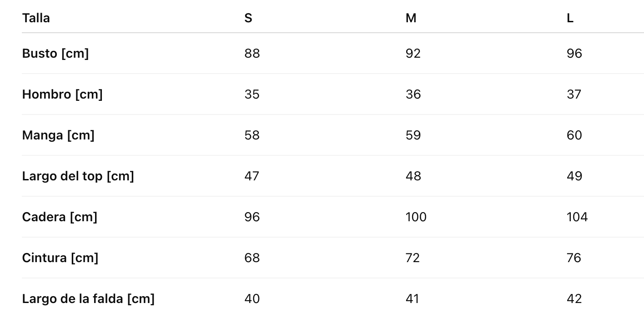The width and height of the screenshot is (644, 328).
Task: Select the M size column header
Action: tap(411, 18)
